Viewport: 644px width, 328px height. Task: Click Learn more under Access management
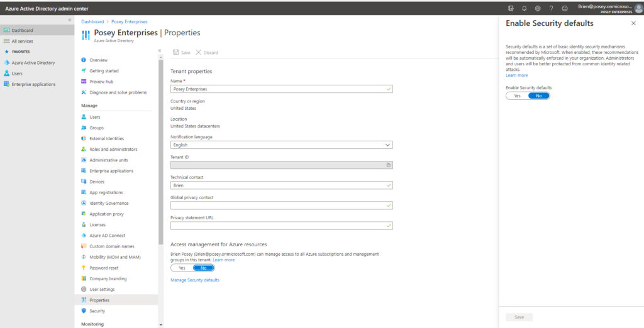(224, 260)
